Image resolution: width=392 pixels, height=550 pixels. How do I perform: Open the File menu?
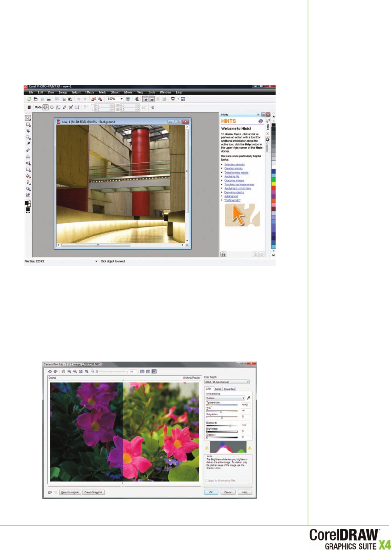tap(31, 92)
